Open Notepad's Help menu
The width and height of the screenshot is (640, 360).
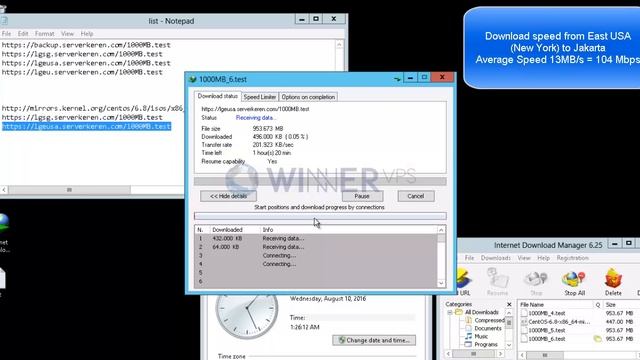87,33
